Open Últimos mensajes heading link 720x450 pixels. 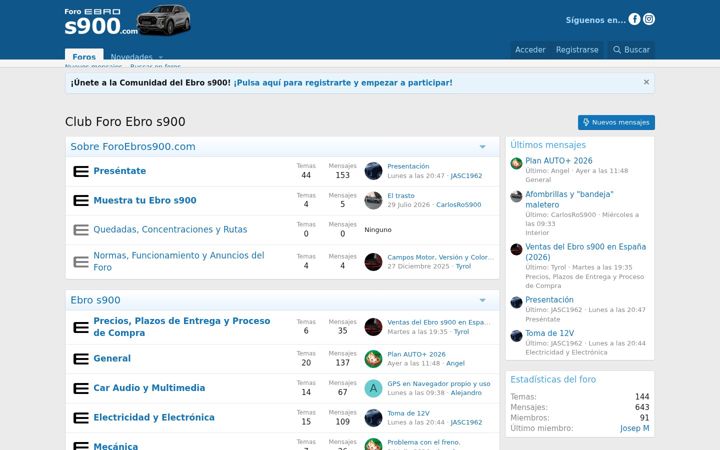(x=548, y=145)
